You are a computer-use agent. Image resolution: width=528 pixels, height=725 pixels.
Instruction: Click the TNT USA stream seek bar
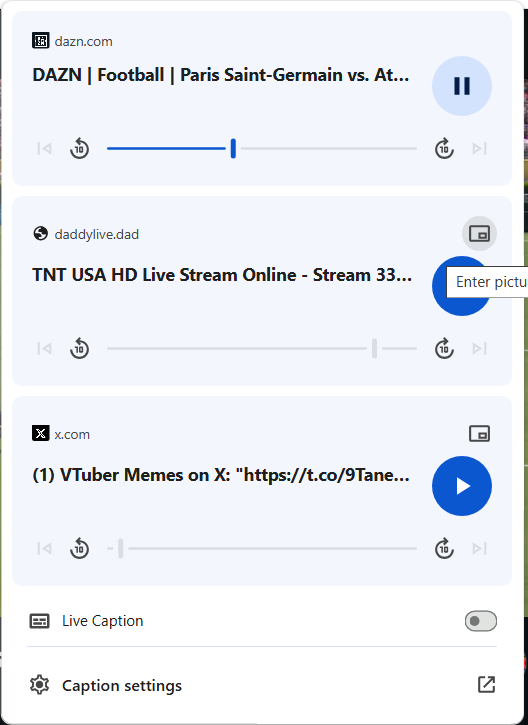[x=262, y=349]
